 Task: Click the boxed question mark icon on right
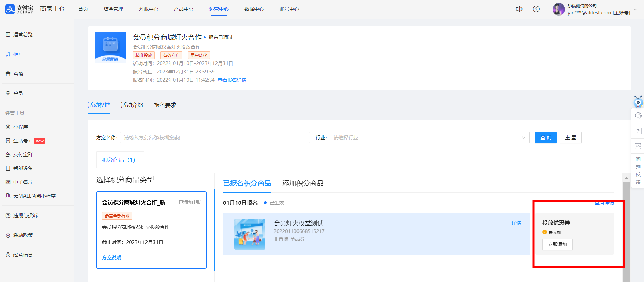click(x=638, y=131)
